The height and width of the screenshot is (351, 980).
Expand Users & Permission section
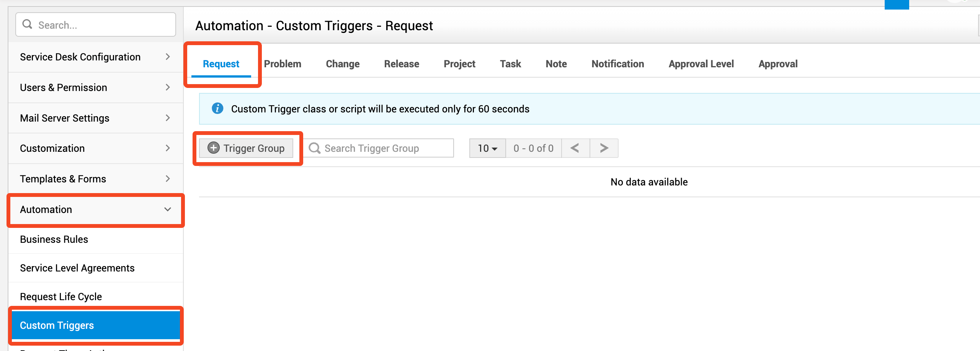(96, 88)
